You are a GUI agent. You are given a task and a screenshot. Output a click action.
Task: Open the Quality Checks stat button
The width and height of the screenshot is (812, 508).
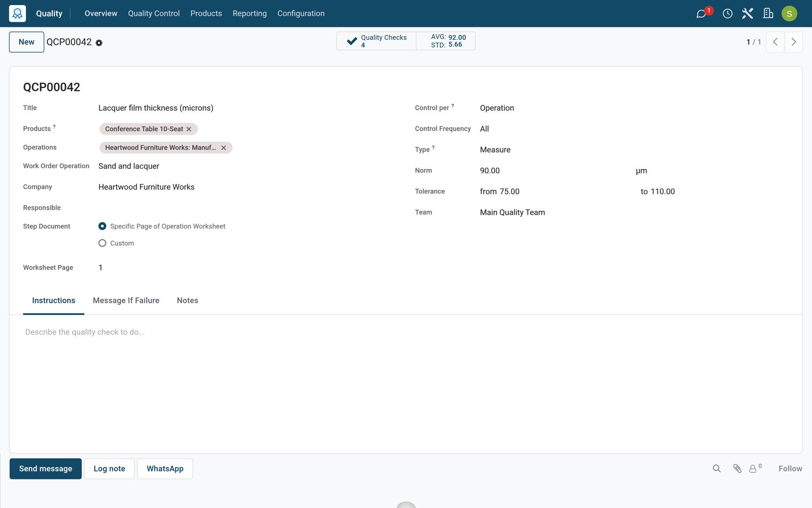[x=377, y=41]
